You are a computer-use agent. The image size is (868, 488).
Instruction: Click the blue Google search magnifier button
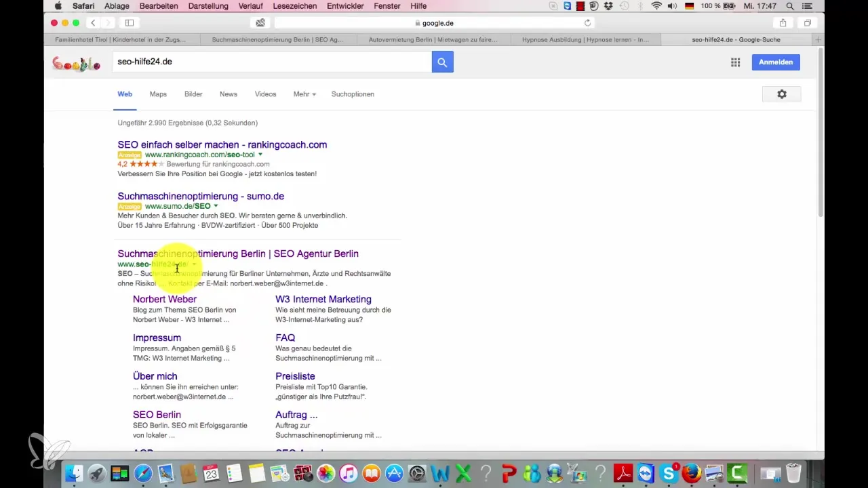click(441, 62)
